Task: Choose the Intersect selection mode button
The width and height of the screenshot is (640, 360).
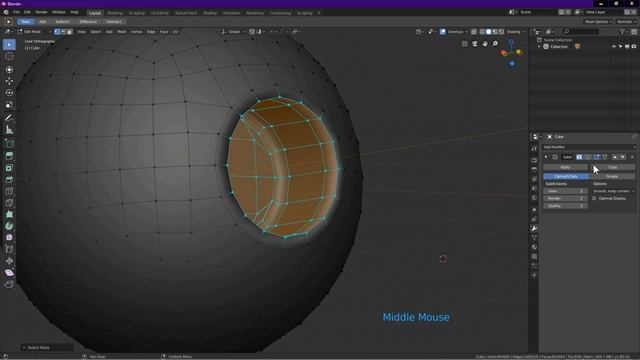Action: (x=114, y=22)
